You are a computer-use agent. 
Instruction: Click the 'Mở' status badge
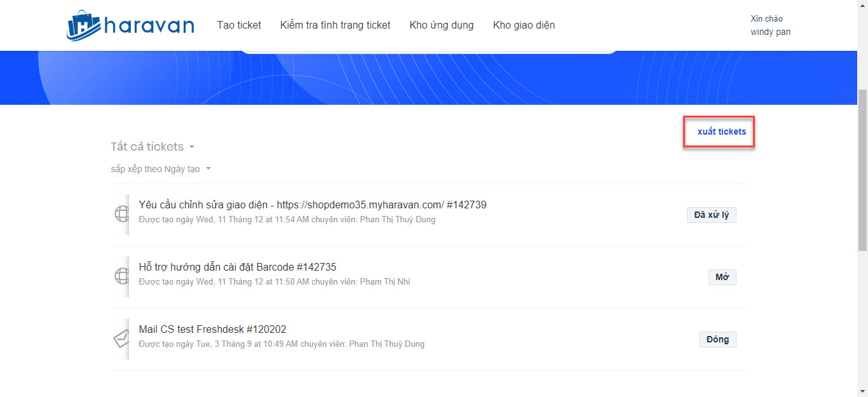click(722, 277)
